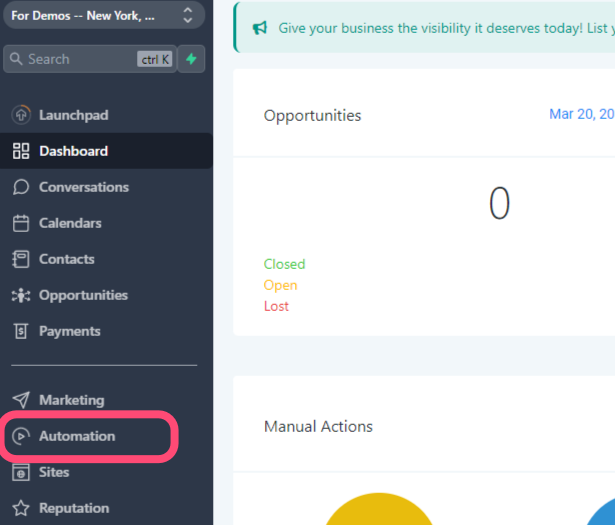Click the Dashboard grid icon
The image size is (615, 525).
(x=21, y=151)
